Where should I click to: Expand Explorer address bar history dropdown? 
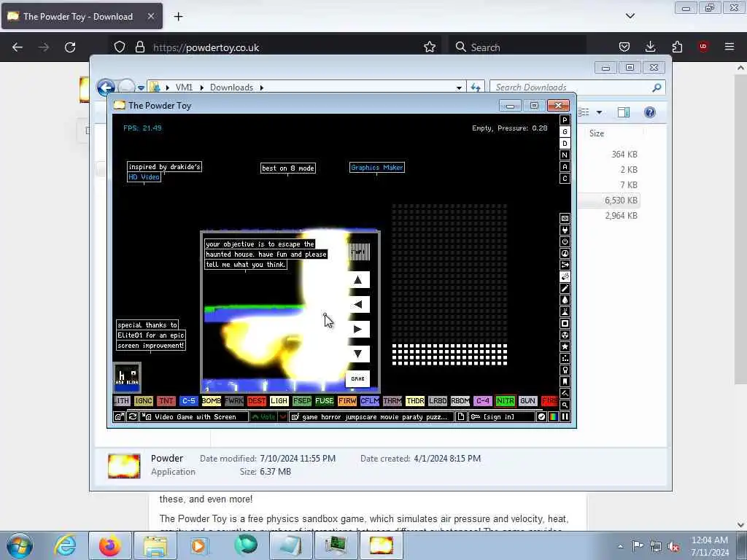tap(459, 87)
